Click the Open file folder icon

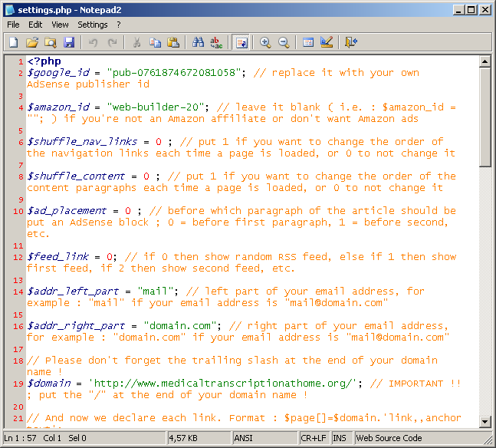(31, 42)
